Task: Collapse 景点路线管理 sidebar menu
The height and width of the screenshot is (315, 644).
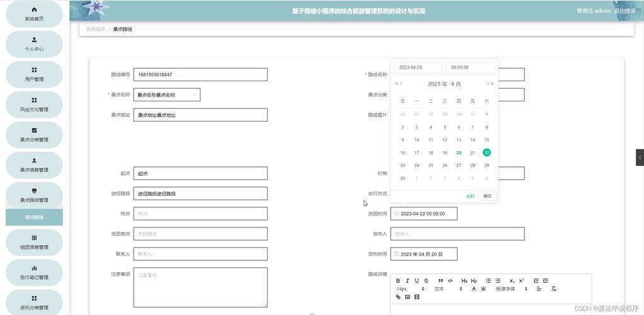Action: (34, 195)
